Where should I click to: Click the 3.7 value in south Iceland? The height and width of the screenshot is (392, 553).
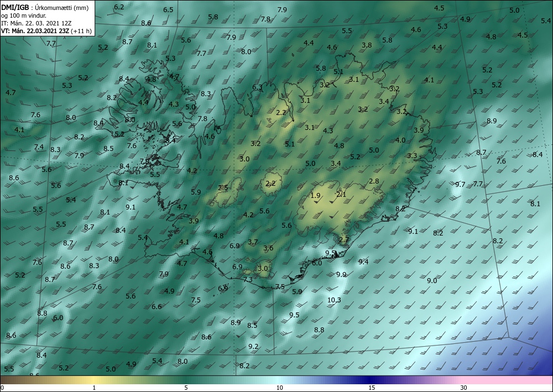[x=253, y=242]
